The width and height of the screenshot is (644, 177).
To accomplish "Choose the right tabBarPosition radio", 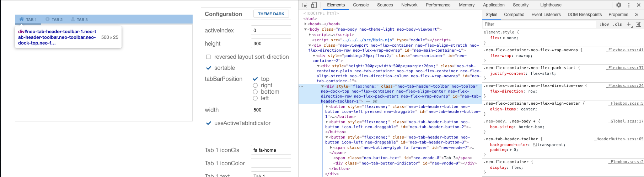I will click(x=255, y=85).
